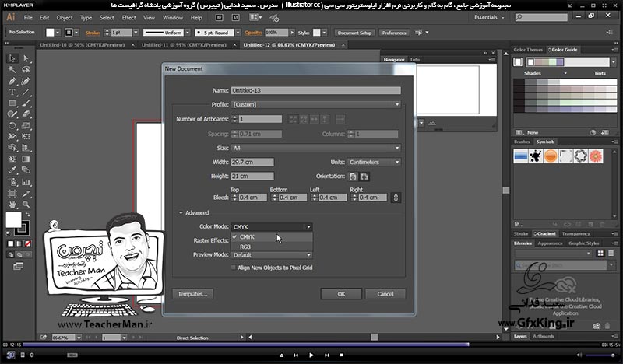Click the Templates... button
This screenshot has height=364, width=623.
click(192, 294)
